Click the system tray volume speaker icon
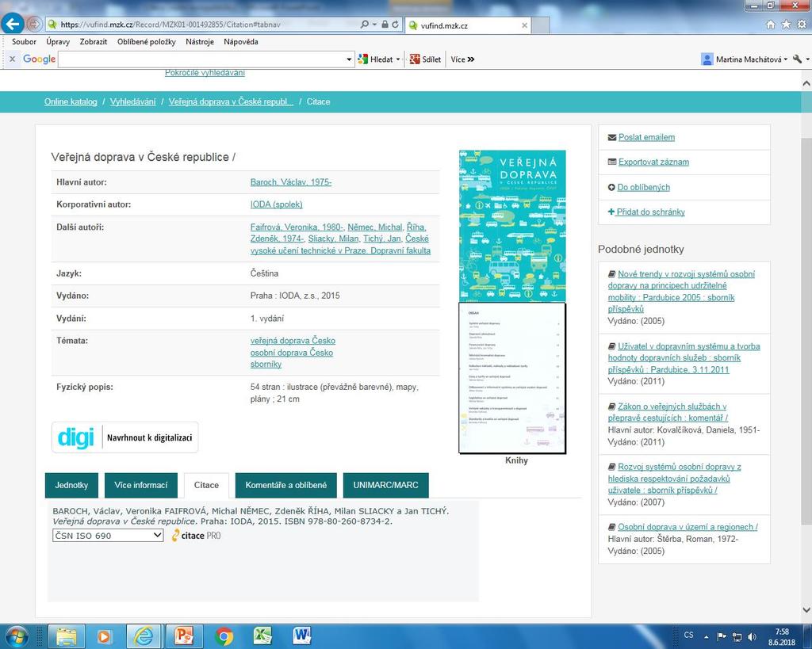 click(x=752, y=636)
